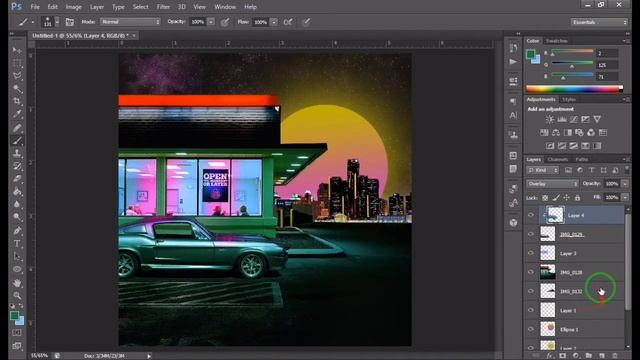Open the brush Mode Normal dropdown
This screenshot has width=640, height=360.
point(130,22)
